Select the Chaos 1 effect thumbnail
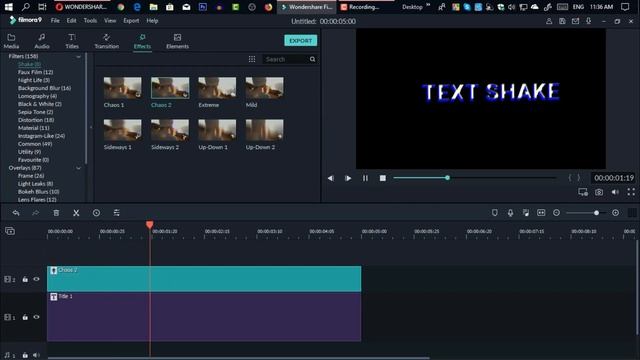 pos(122,88)
